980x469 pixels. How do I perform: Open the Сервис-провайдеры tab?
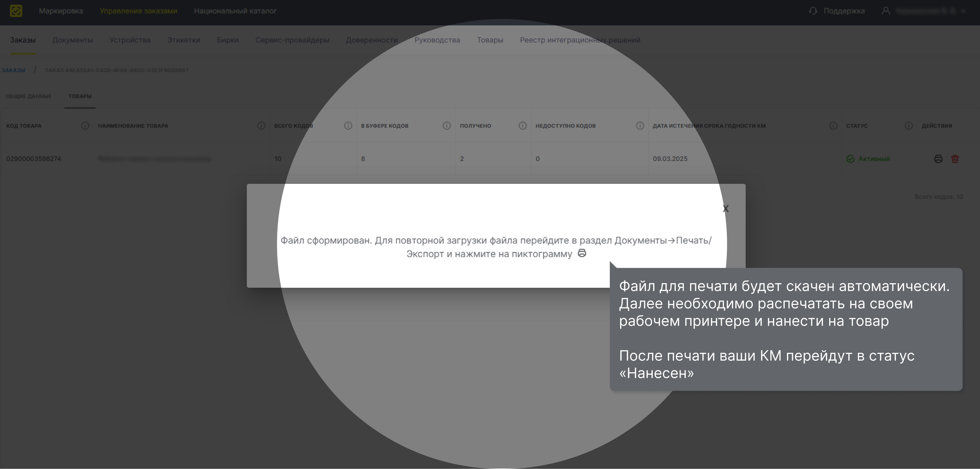pos(292,40)
